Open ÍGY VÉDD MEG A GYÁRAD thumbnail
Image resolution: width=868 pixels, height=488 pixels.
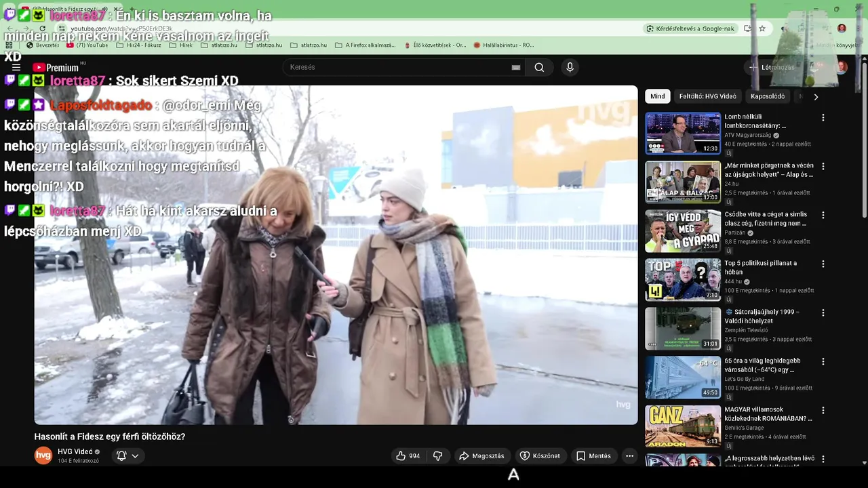[x=683, y=231]
